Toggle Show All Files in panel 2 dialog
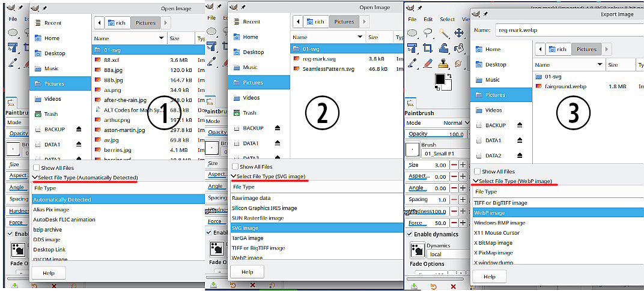The image size is (644, 291). point(235,167)
